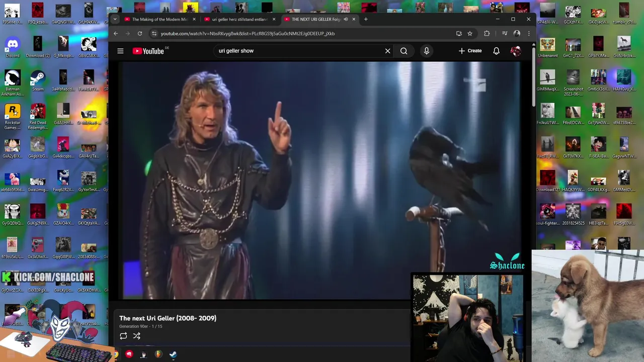Open a new Chrome tab

click(x=366, y=19)
